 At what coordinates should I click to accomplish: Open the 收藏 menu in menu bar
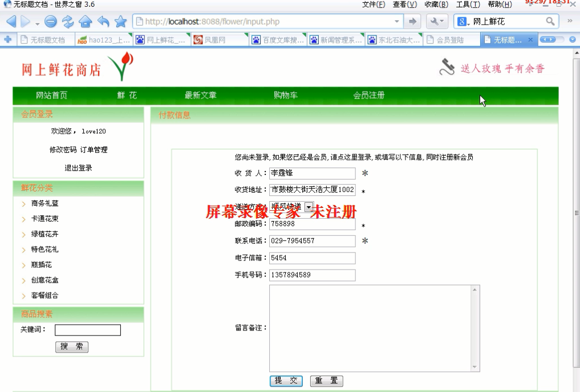pos(436,5)
